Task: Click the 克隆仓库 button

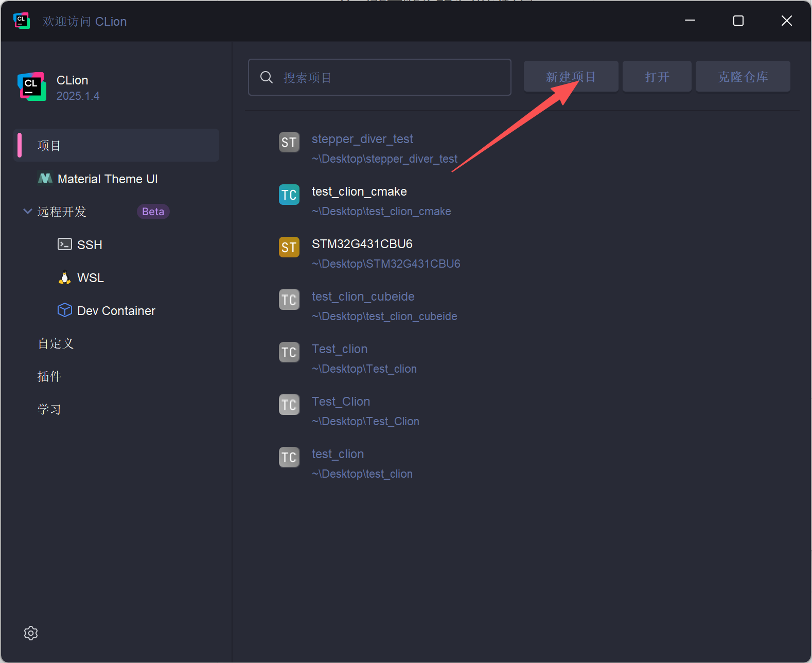Action: click(x=743, y=76)
